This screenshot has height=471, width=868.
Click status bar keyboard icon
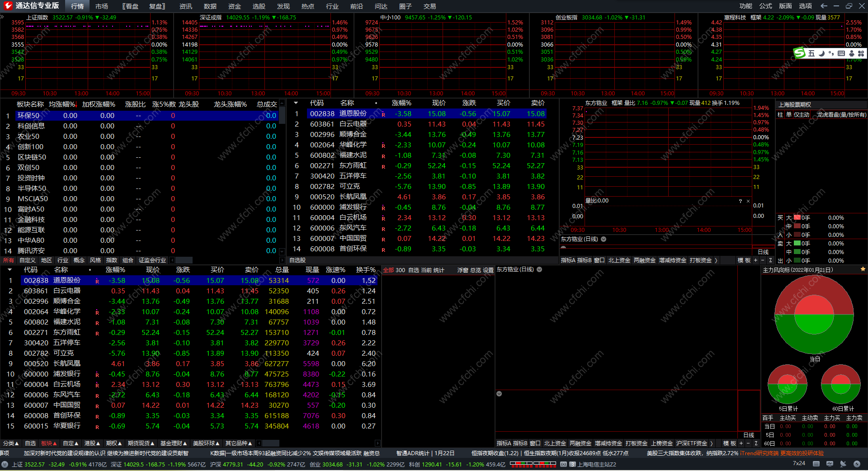click(x=816, y=464)
